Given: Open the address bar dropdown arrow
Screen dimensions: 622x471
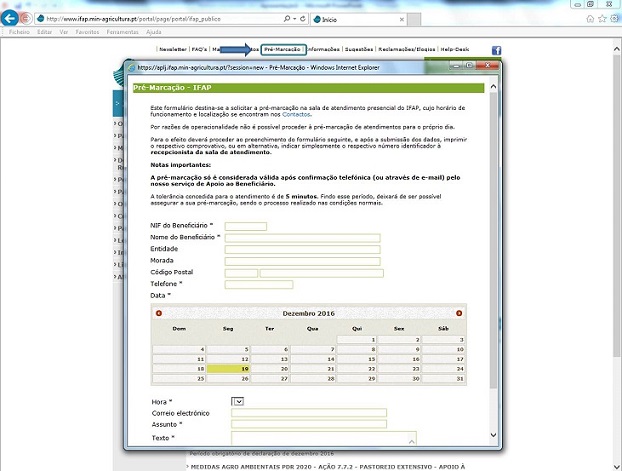Looking at the screenshot, I should [295, 19].
